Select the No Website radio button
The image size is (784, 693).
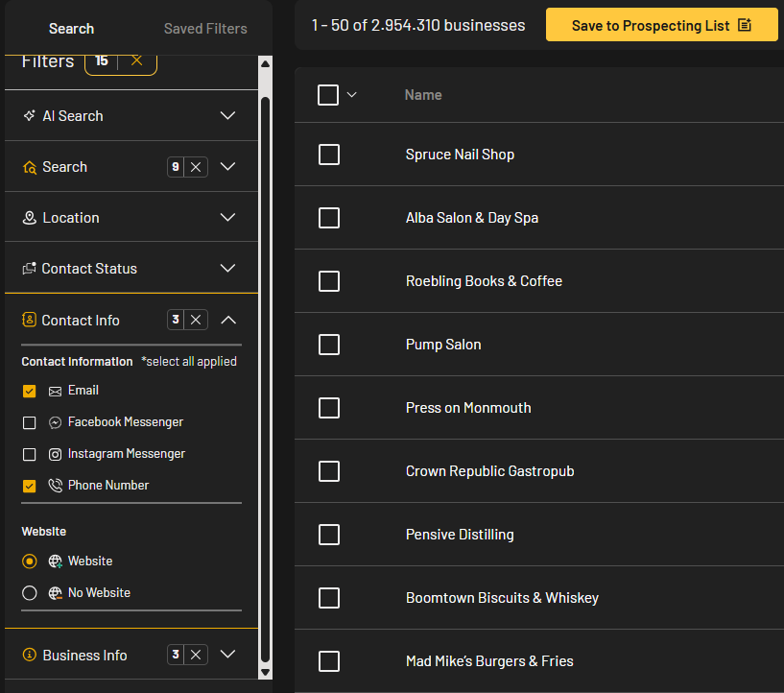30,593
